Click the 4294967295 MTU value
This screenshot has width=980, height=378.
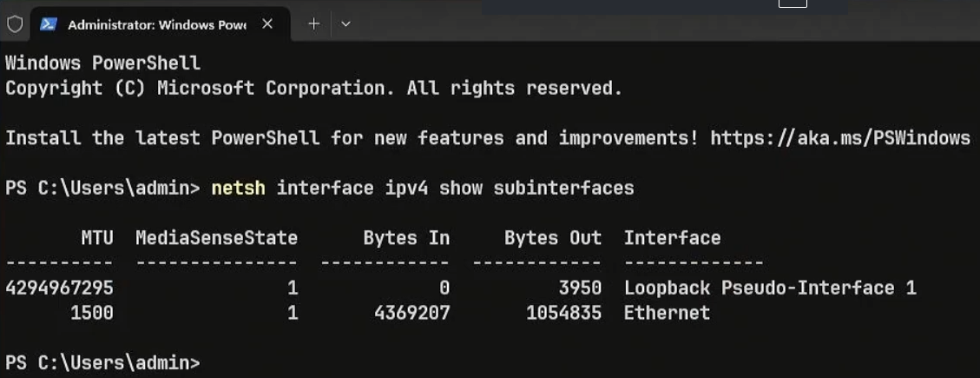pos(59,288)
